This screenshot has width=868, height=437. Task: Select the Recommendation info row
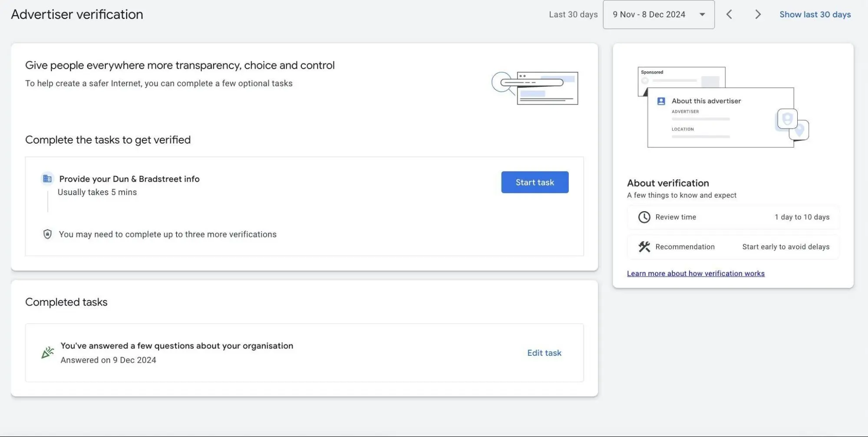coord(733,247)
